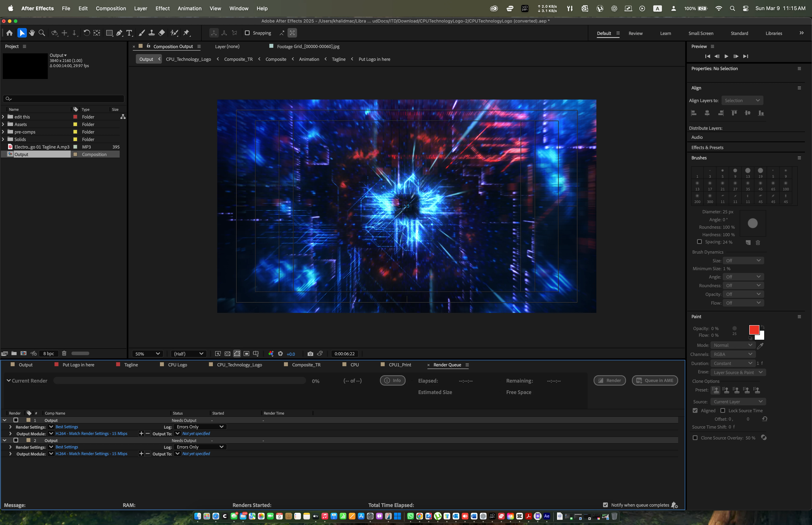Select the Horizontal Type tool

click(129, 33)
